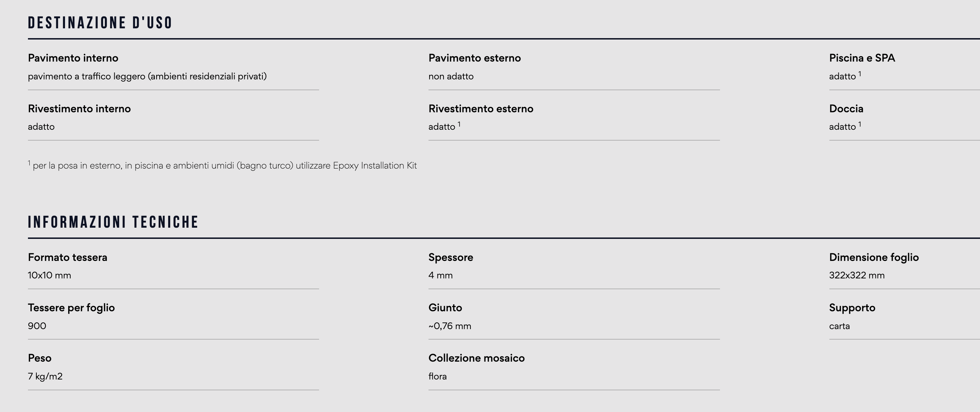Click the 'Destinazione d'uso' section heading
Screen dimensions: 980x412
(100, 23)
